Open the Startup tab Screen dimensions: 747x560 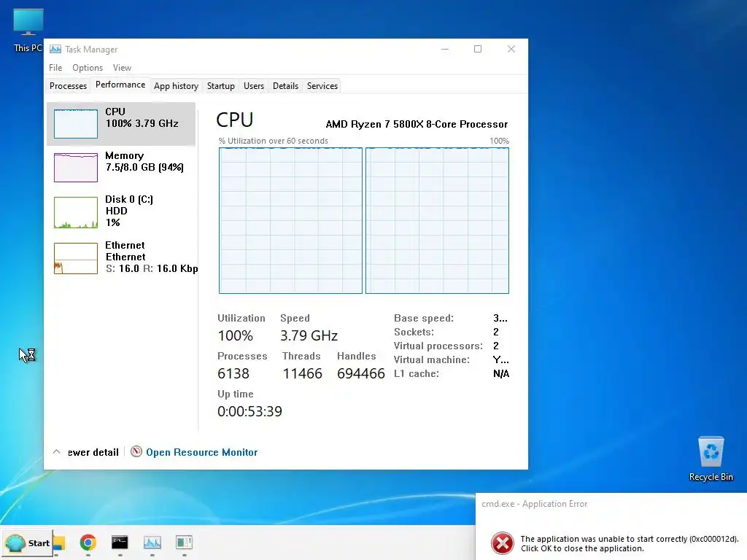point(220,86)
